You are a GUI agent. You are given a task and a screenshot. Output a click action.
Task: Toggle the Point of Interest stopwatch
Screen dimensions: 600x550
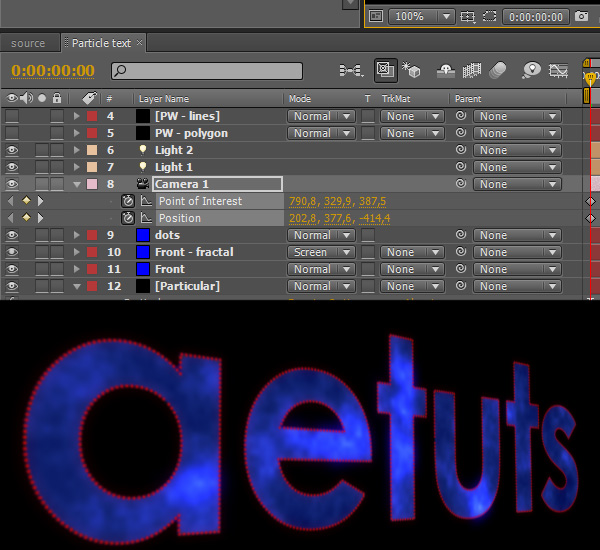[x=128, y=201]
